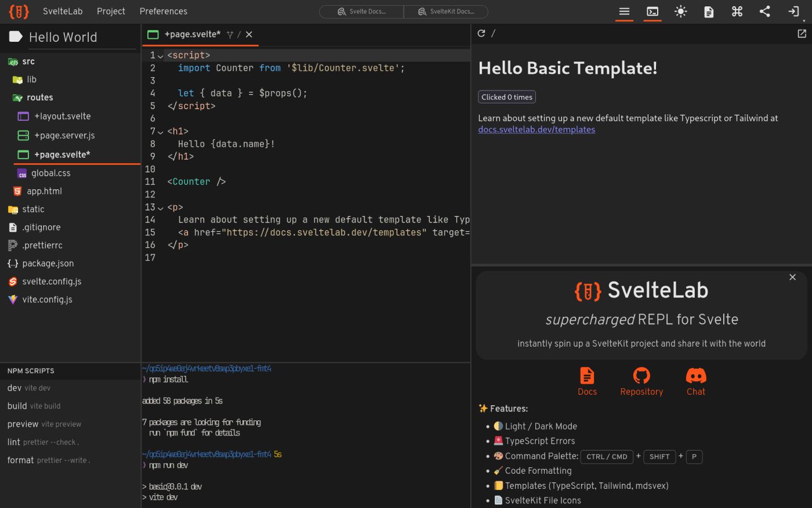Close the +page.svelte tab
The width and height of the screenshot is (812, 508).
[x=249, y=35]
